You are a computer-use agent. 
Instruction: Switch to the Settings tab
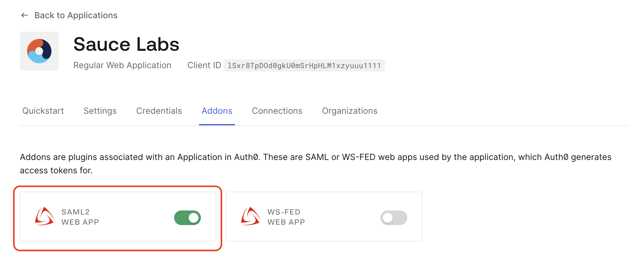[x=100, y=111]
